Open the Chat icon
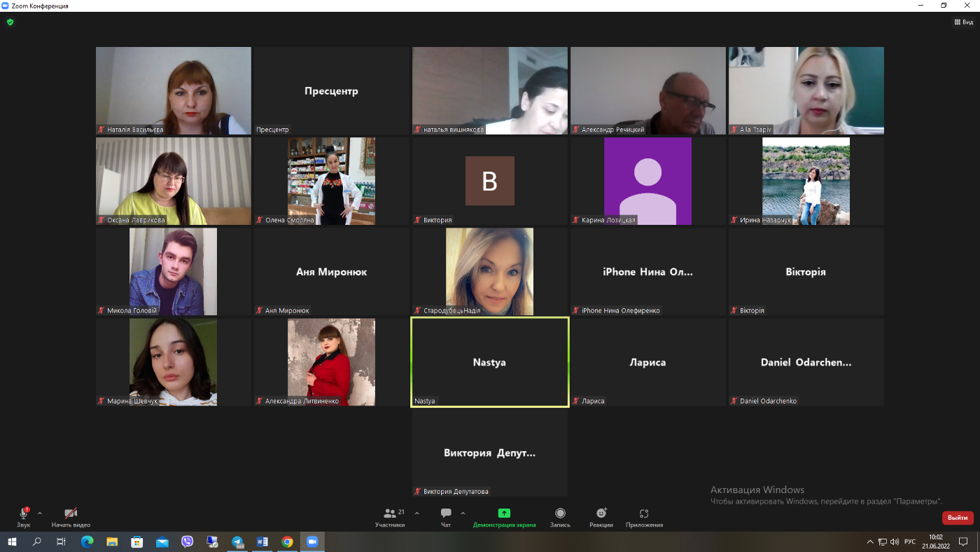 (x=446, y=513)
